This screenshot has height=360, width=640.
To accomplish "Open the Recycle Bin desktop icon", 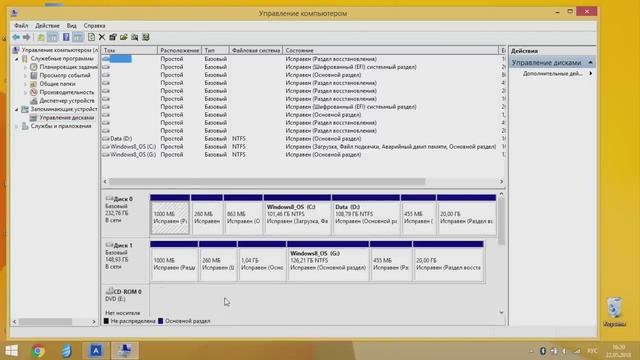I will 614,312.
